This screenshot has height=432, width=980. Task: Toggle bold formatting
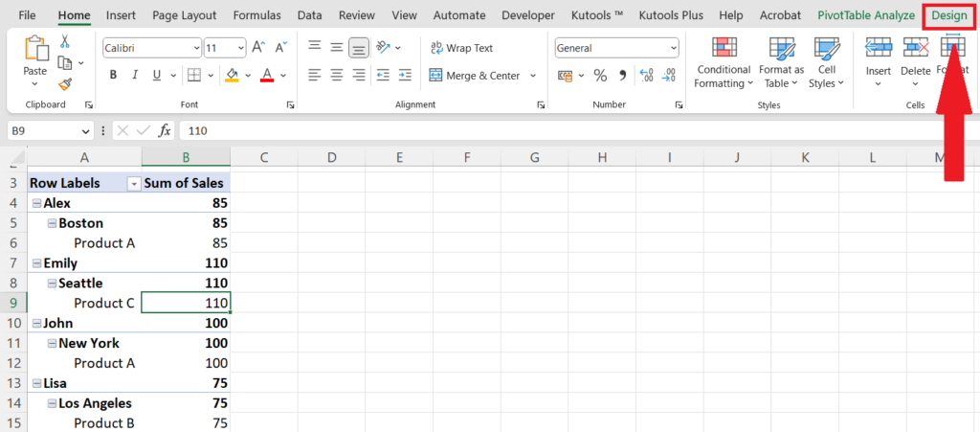113,76
